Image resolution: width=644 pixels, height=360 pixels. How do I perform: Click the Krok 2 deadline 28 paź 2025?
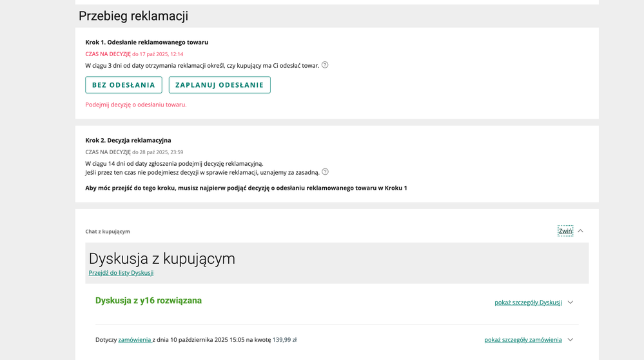(157, 152)
